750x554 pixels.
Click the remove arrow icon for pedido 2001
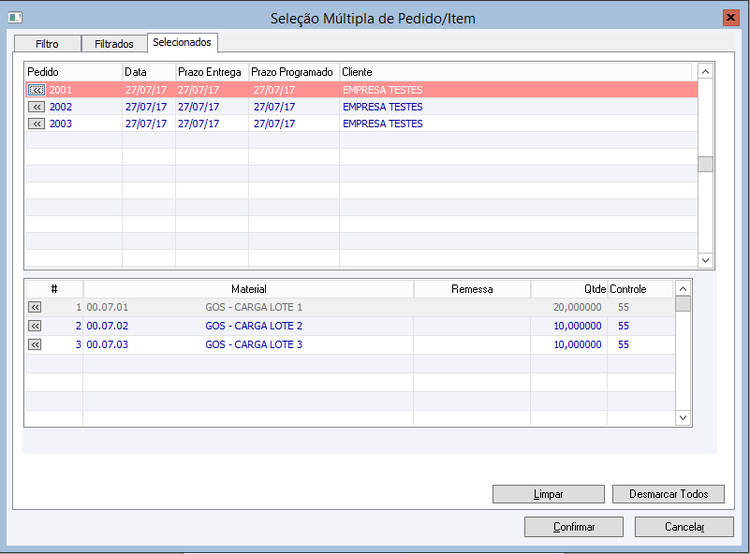click(x=36, y=90)
